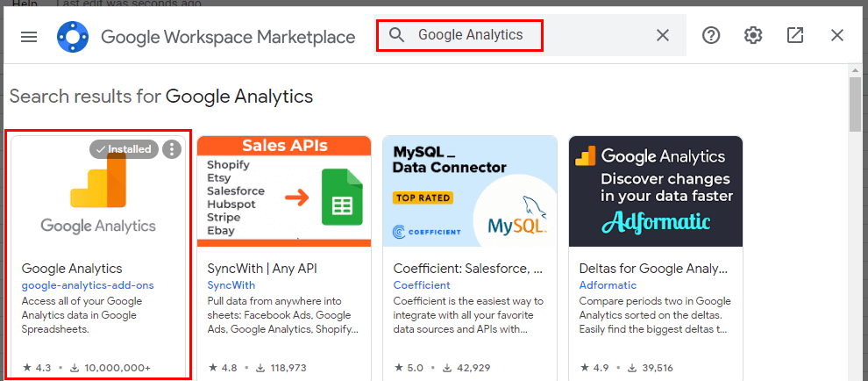This screenshot has width=868, height=381.
Task: Click the search magnifier icon
Action: coord(396,35)
